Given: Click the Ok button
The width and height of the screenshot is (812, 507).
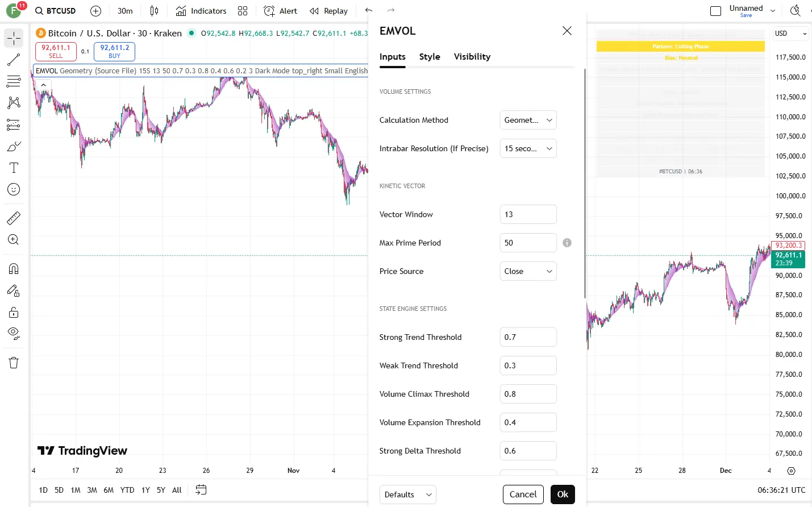Looking at the screenshot, I should pyautogui.click(x=563, y=494).
